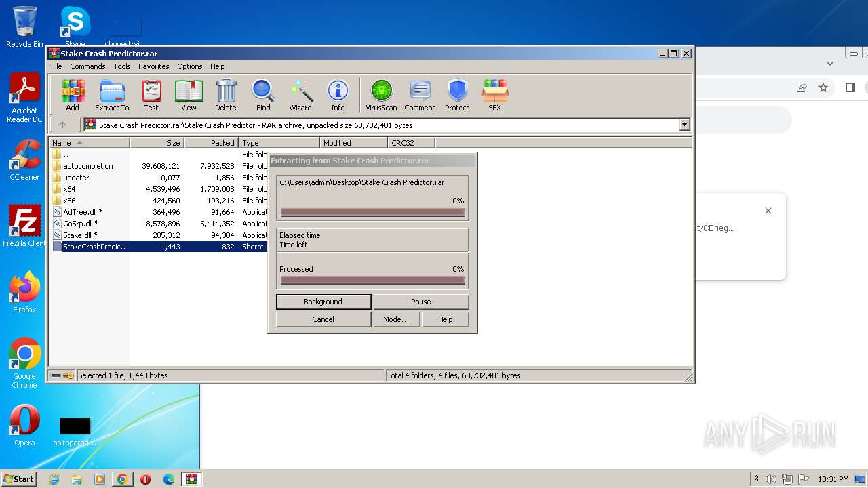The width and height of the screenshot is (868, 488).
Task: Expand Chrome tab search chevron
Action: click(830, 63)
